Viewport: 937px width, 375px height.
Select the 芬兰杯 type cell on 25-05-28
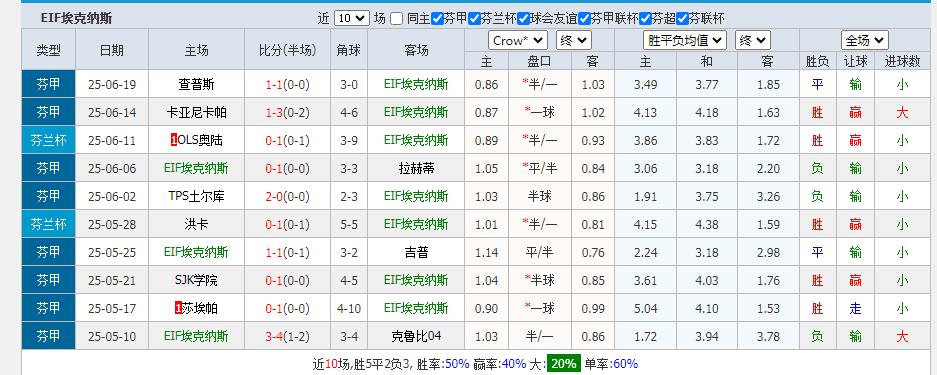click(48, 225)
